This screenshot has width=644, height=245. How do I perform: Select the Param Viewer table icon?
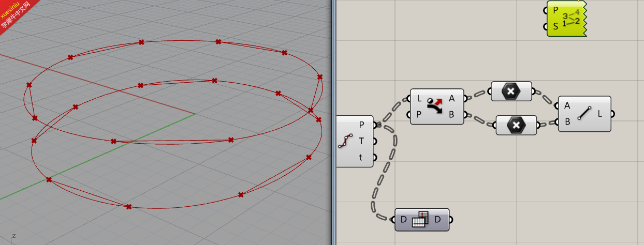pyautogui.click(x=421, y=220)
